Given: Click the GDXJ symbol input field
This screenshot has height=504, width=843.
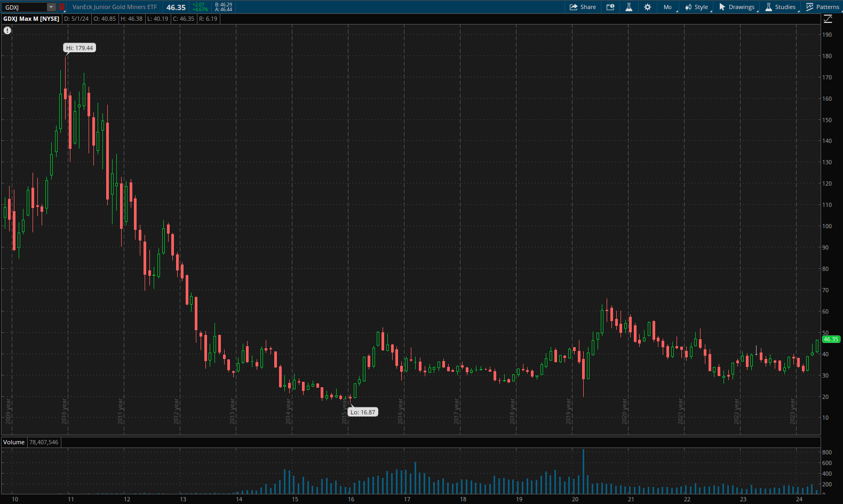Looking at the screenshot, I should pyautogui.click(x=25, y=7).
